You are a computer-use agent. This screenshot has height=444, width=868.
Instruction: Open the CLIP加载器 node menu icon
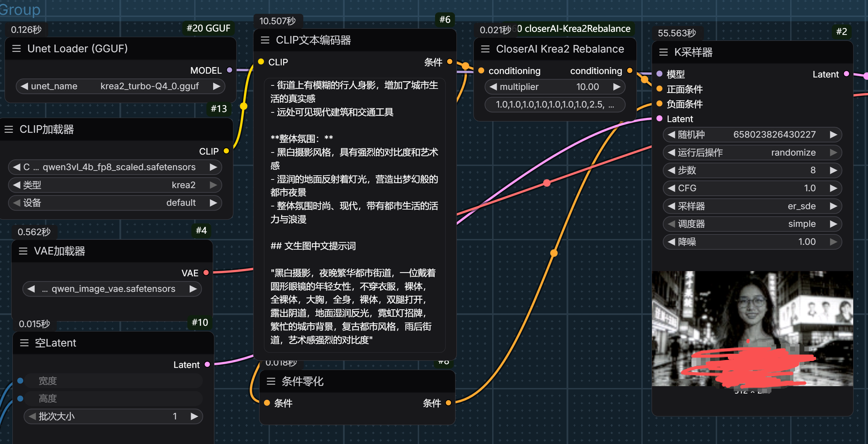click(9, 129)
